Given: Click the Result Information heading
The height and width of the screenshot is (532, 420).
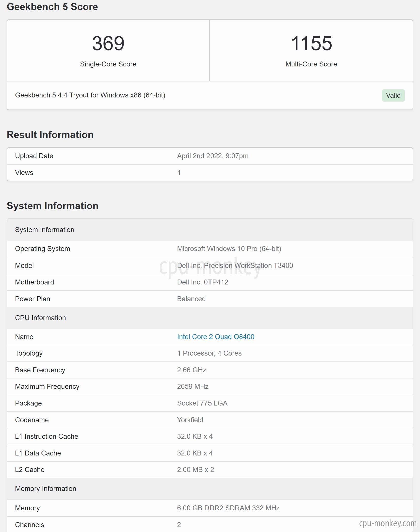Looking at the screenshot, I should click(x=50, y=135).
